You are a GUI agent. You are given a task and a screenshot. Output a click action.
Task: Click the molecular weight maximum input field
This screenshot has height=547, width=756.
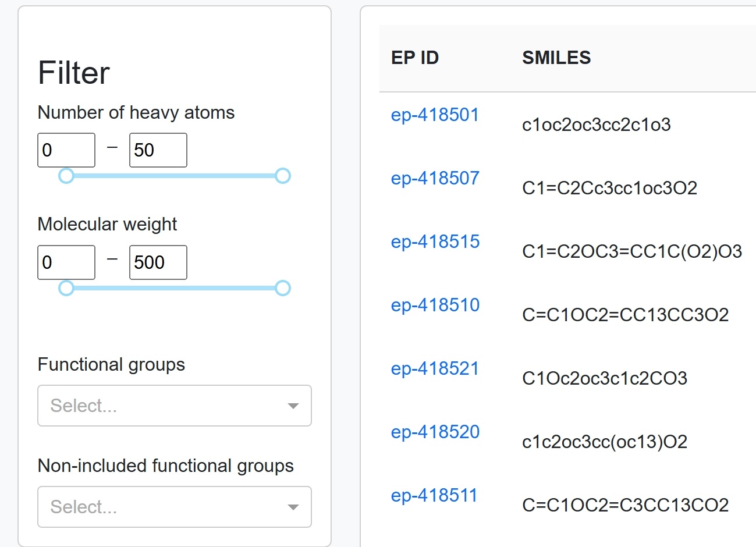(158, 262)
